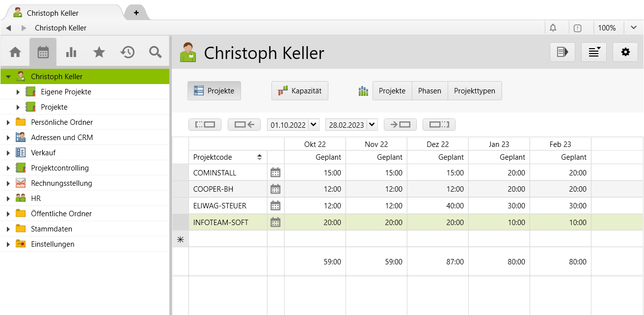Switch to the Kapazität view
Screen dimensions: 644x315
(x=299, y=91)
